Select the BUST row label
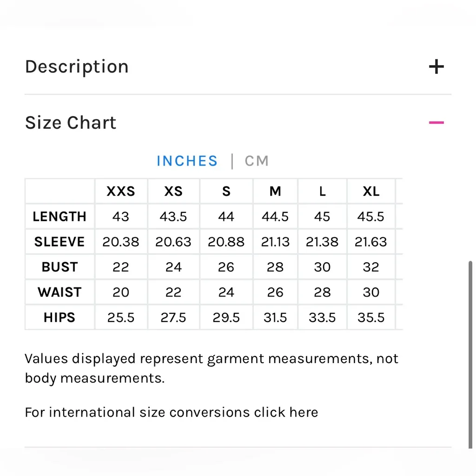Viewport: 476px width, 476px height. click(59, 267)
